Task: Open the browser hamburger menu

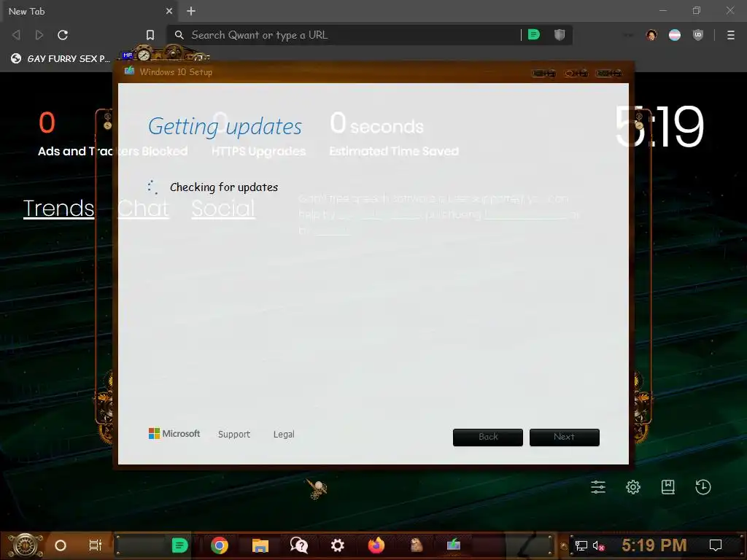Action: (730, 35)
